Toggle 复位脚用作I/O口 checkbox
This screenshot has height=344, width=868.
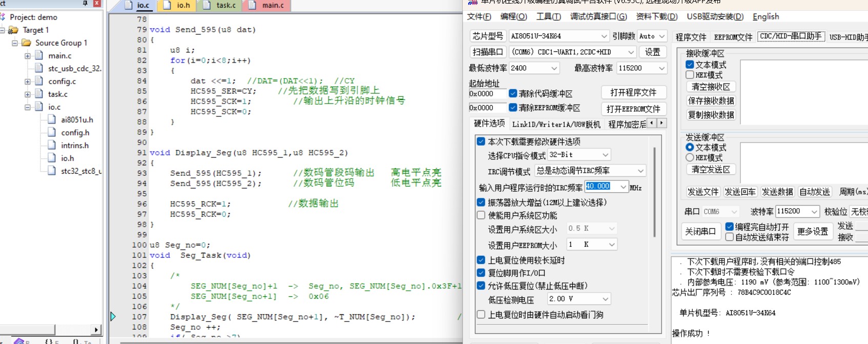point(481,273)
